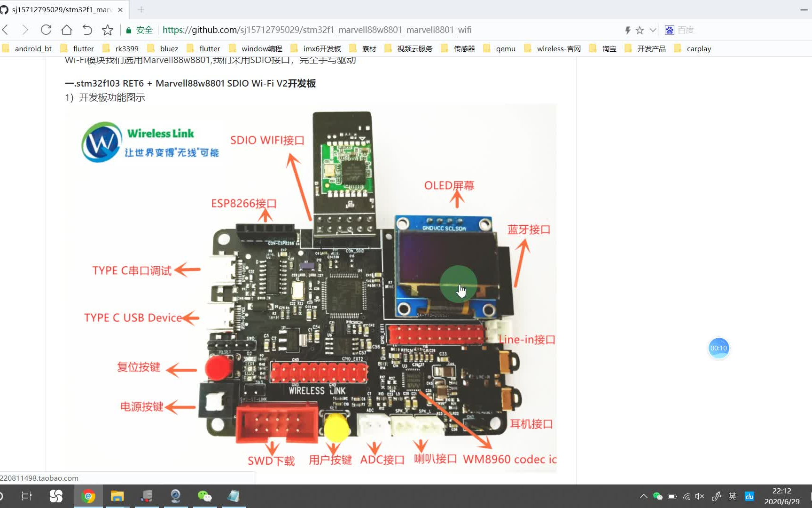Image resolution: width=812 pixels, height=508 pixels.
Task: Open the browser home page
Action: [x=66, y=30]
